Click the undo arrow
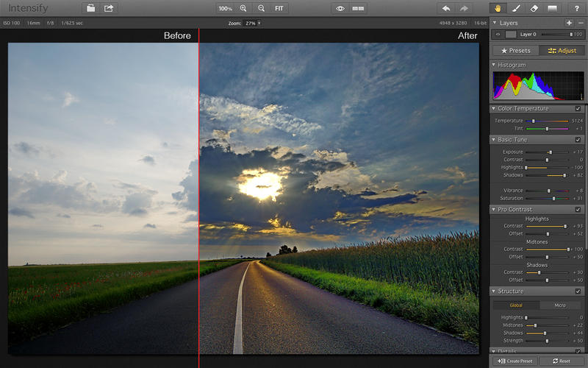588x368 pixels. pyautogui.click(x=446, y=8)
